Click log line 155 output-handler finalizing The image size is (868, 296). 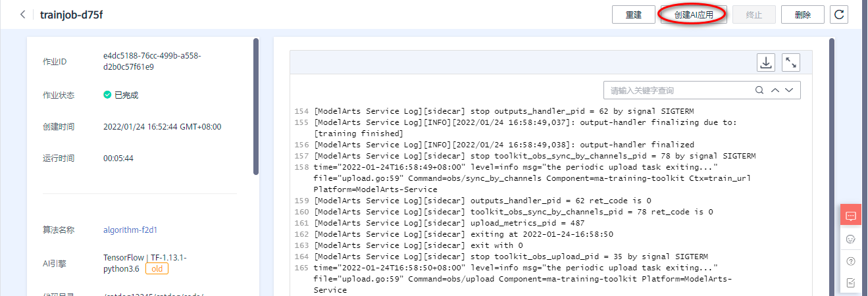point(525,128)
